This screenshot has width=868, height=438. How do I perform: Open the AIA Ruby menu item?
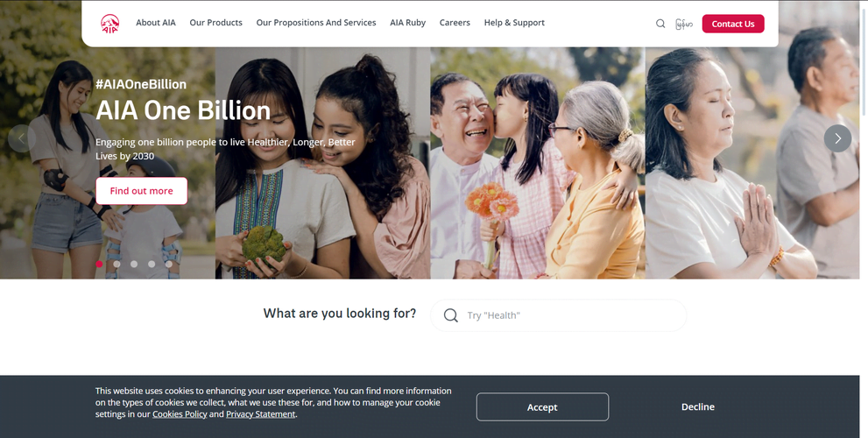tap(408, 23)
